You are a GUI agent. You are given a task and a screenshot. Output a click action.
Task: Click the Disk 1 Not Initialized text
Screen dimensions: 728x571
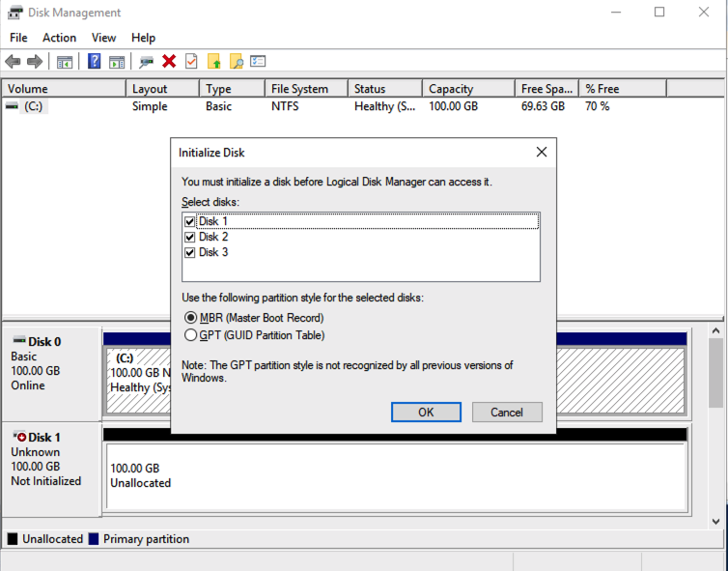tap(46, 481)
